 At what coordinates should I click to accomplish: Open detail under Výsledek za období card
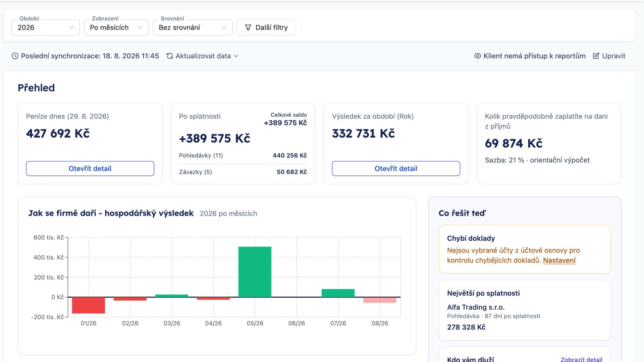tap(396, 169)
